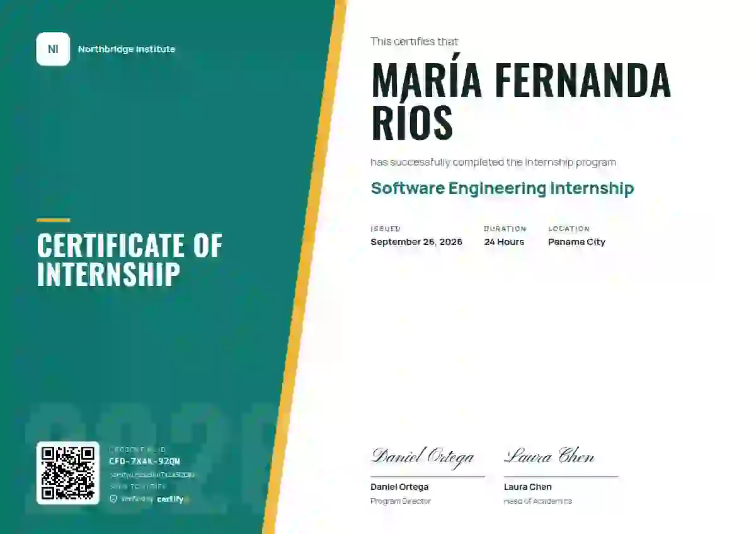756x534 pixels.
Task: Click the QR code
Action: (x=68, y=473)
